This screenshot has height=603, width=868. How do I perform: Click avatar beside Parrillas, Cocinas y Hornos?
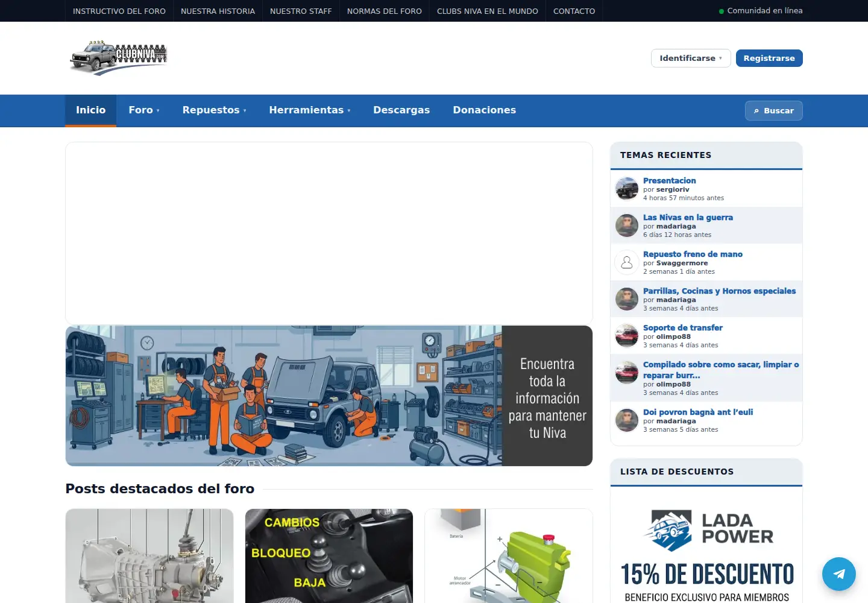coord(627,299)
